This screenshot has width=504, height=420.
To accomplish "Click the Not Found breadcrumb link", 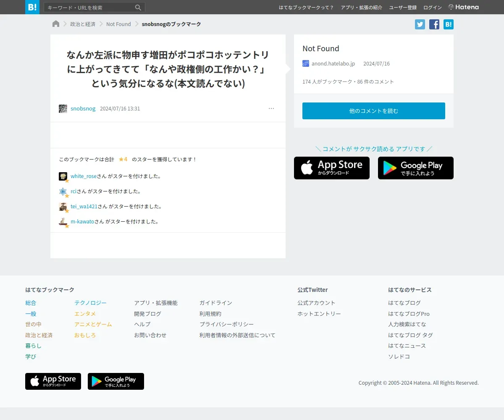I will tap(118, 24).
